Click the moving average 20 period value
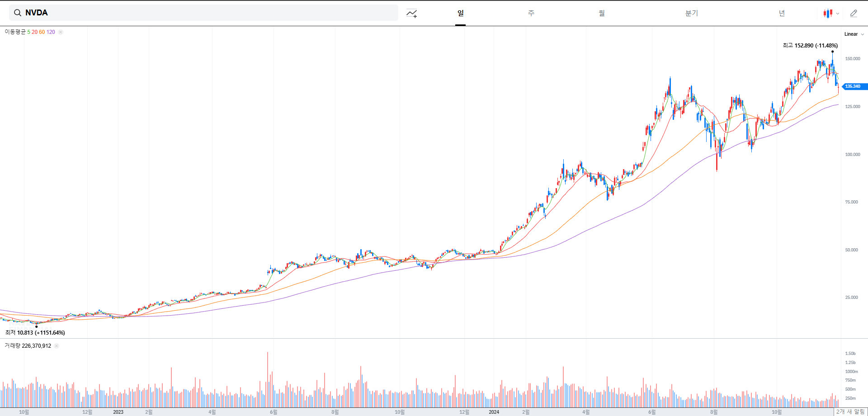The height and width of the screenshot is (416, 868). [x=34, y=32]
